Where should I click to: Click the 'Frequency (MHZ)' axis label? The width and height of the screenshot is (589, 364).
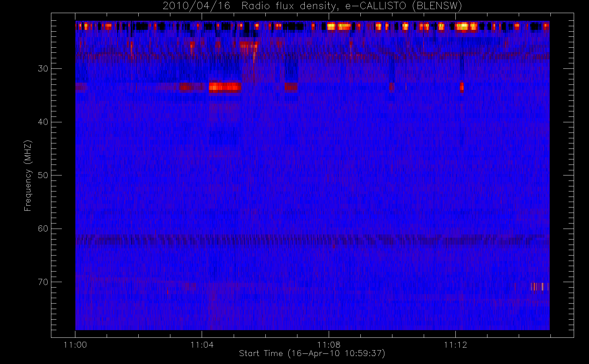pos(28,175)
